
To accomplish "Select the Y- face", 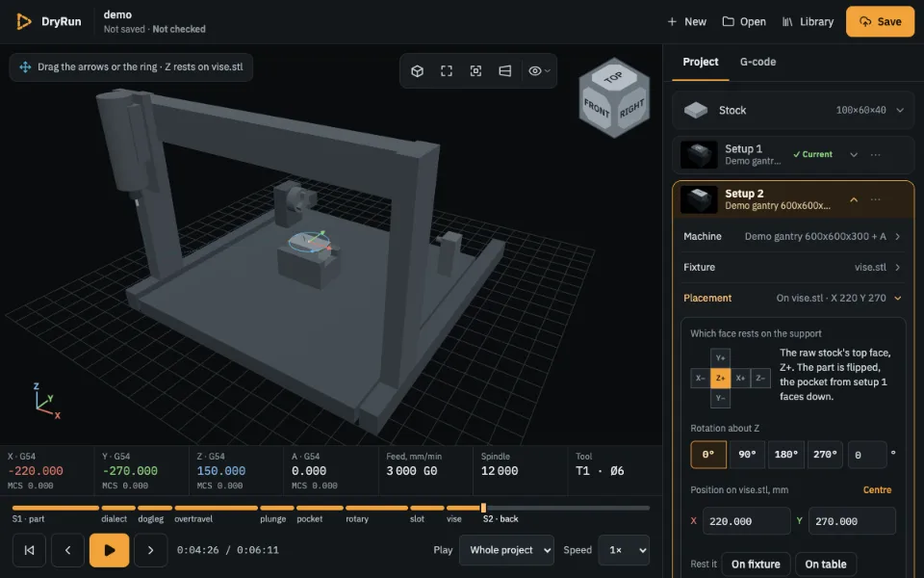I will [720, 398].
